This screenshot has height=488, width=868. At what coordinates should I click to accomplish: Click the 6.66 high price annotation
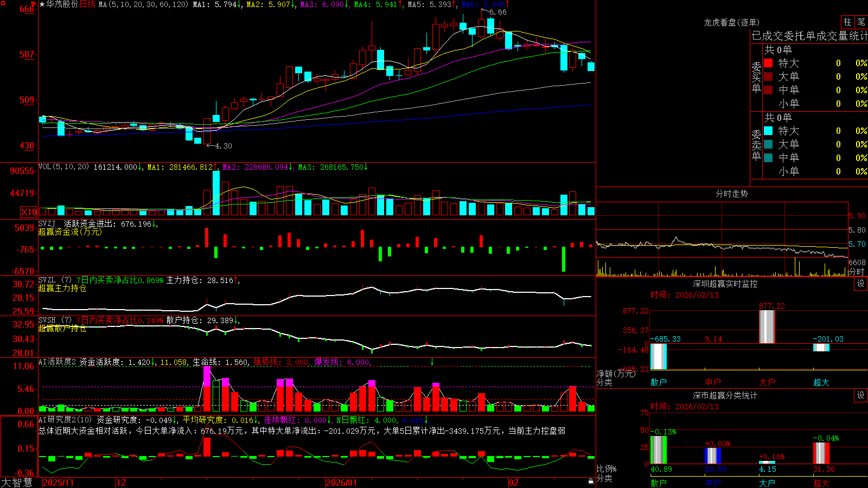click(497, 12)
